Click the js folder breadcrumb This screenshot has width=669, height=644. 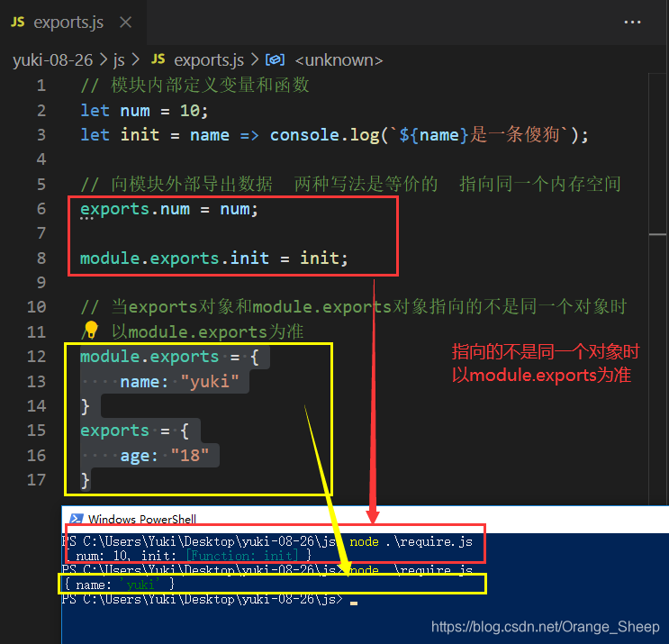(119, 60)
